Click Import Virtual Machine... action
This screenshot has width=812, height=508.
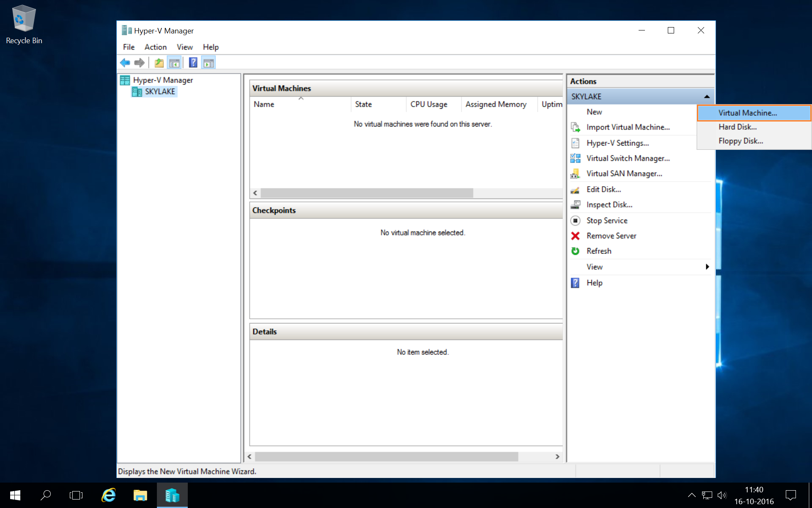click(628, 127)
